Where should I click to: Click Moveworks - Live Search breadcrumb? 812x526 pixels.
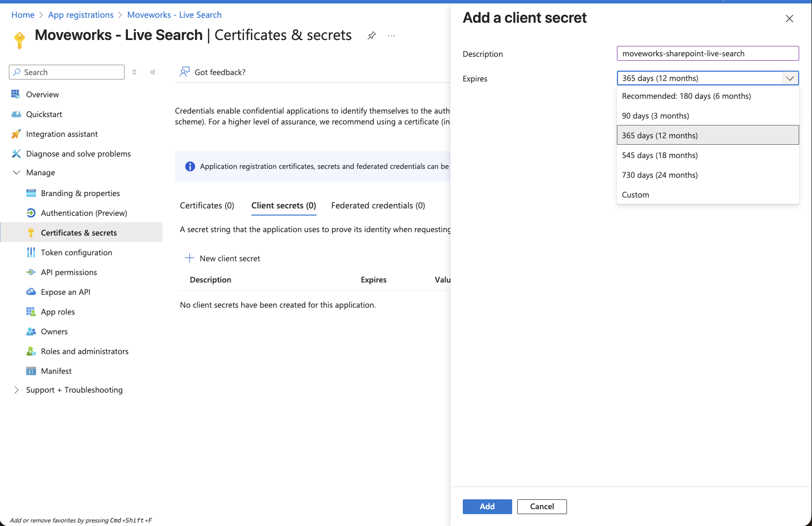coord(174,15)
